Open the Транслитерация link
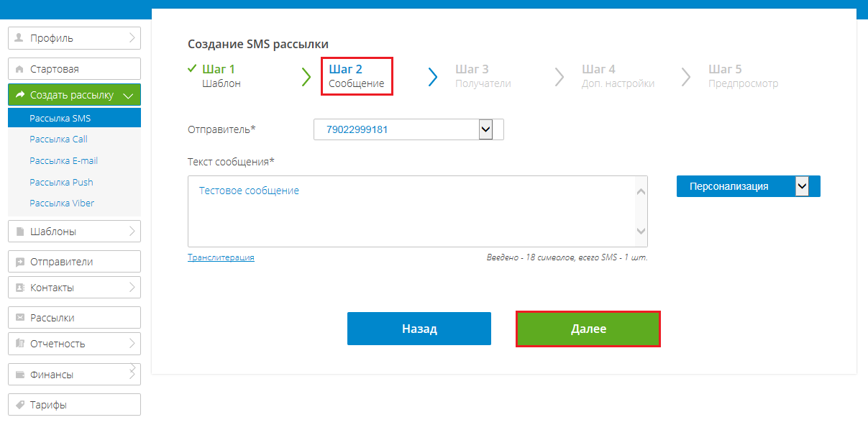Screen dimensions: 868x430 click(221, 257)
